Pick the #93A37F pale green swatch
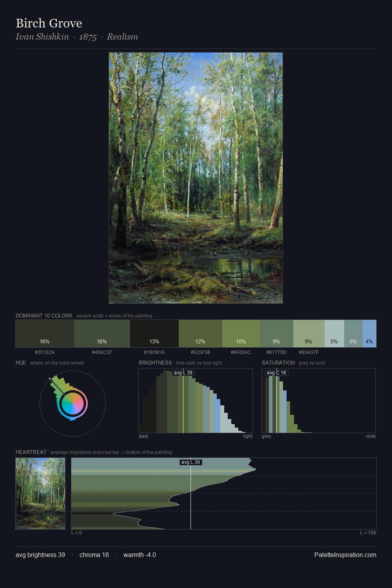 [309, 334]
